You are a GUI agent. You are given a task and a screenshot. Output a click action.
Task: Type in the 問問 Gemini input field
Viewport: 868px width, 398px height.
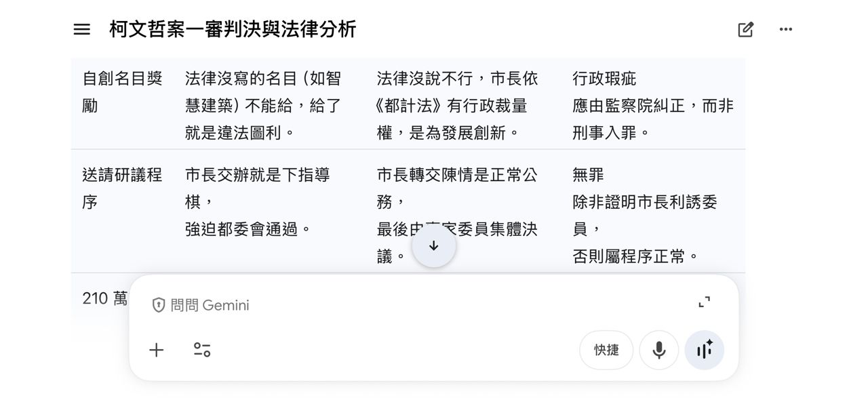[x=407, y=305]
